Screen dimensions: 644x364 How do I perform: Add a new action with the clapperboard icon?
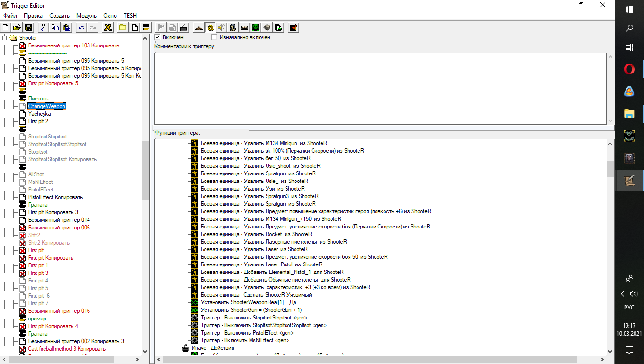184,27
